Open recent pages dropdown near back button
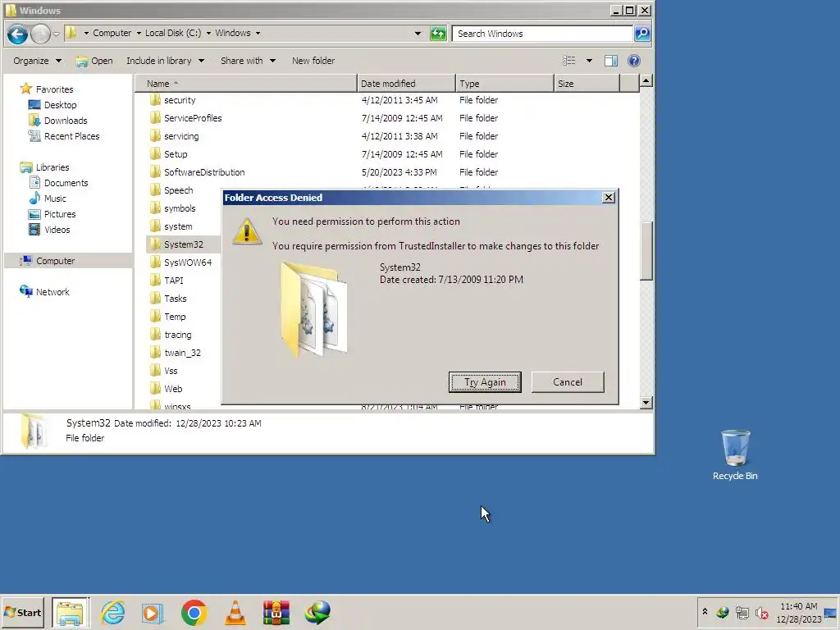Image resolution: width=840 pixels, height=630 pixels. pyautogui.click(x=57, y=34)
